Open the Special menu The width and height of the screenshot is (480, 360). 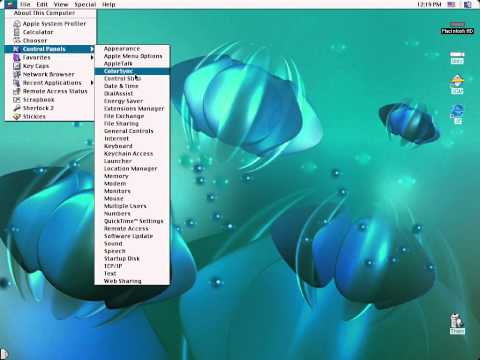click(85, 4)
